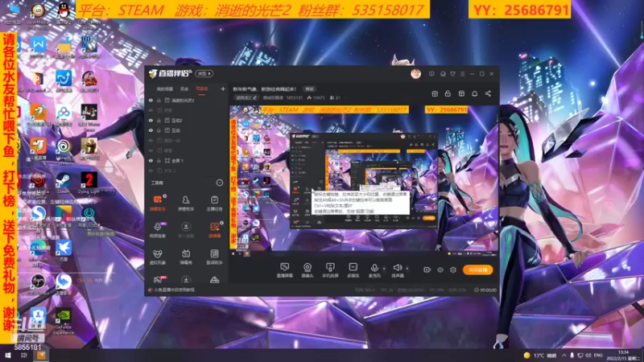Open the 歌词助手 tool
Image resolution: width=644 pixels, height=362 pixels.
pos(214,257)
